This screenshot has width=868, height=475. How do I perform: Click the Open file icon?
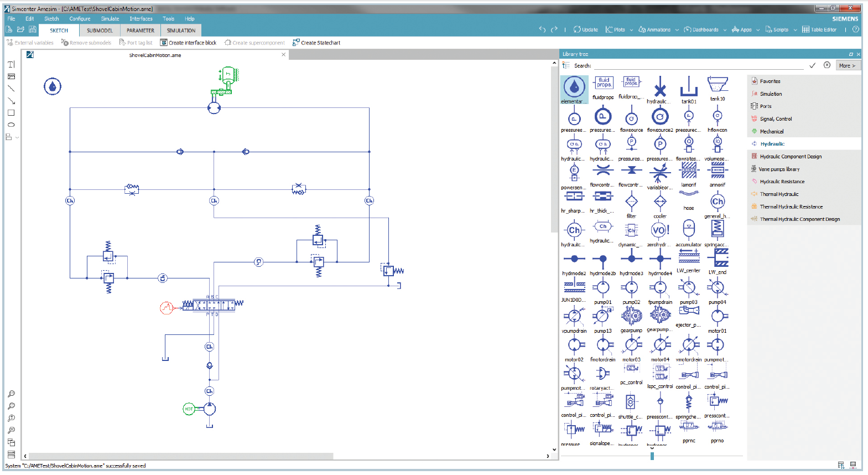click(20, 29)
